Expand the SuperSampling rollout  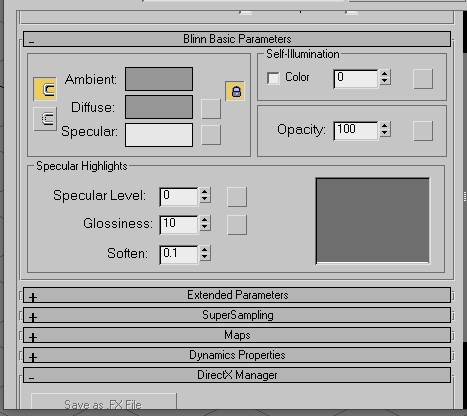pyautogui.click(x=237, y=315)
